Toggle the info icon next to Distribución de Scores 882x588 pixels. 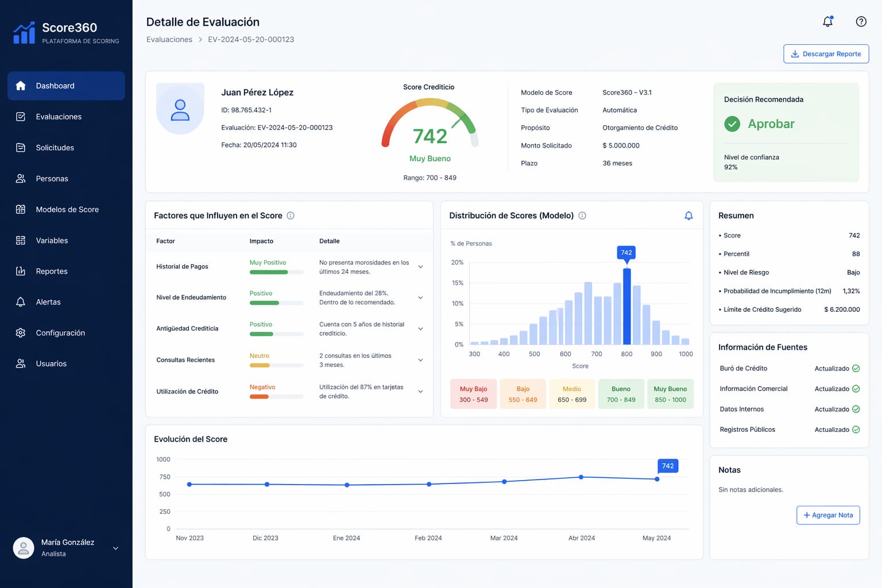pos(582,215)
